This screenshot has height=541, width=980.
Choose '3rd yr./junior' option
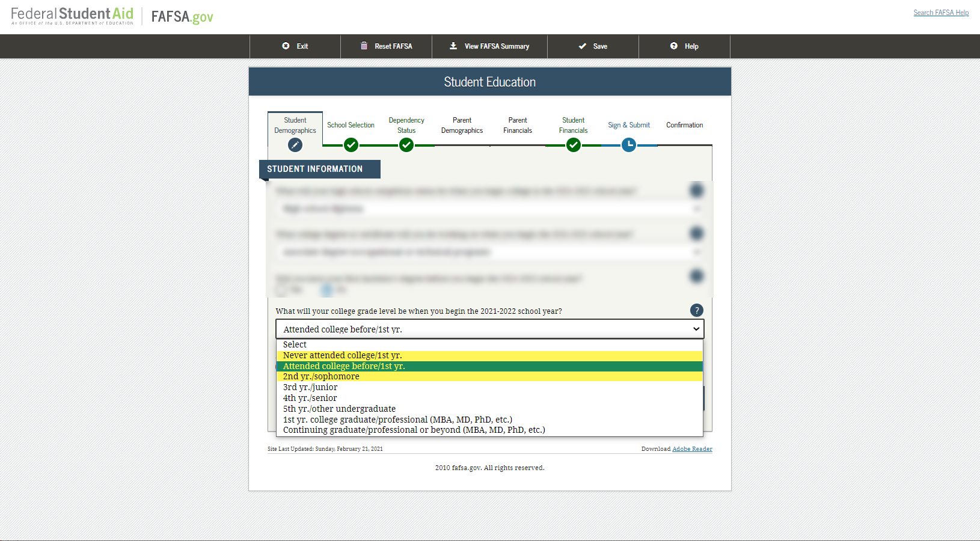[x=489, y=387]
